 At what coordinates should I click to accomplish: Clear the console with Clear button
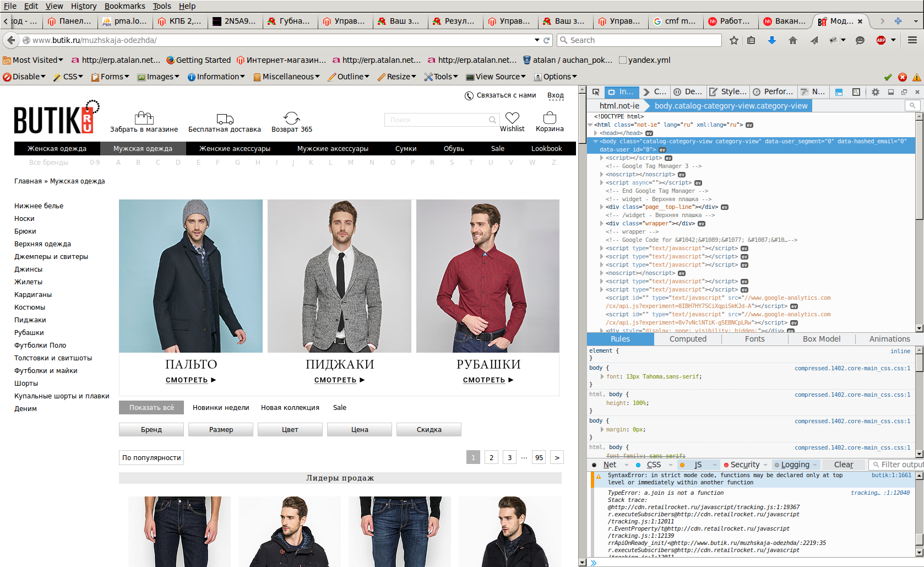pyautogui.click(x=844, y=465)
